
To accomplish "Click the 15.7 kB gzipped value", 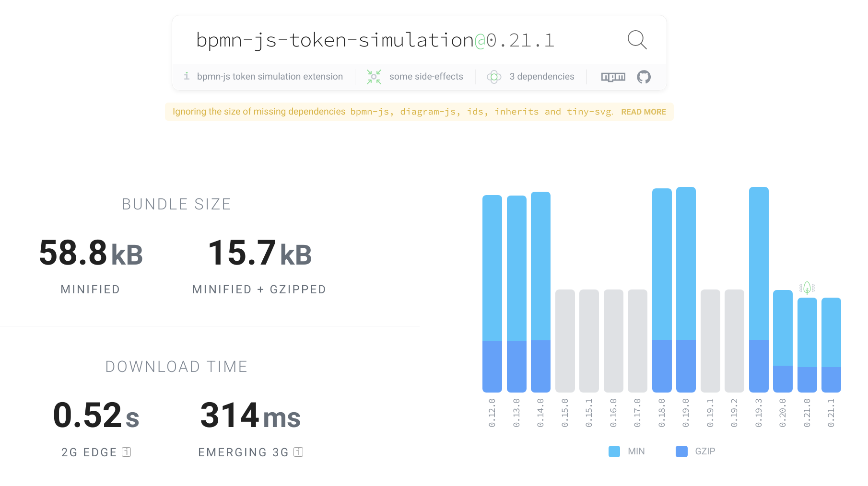I will [260, 253].
